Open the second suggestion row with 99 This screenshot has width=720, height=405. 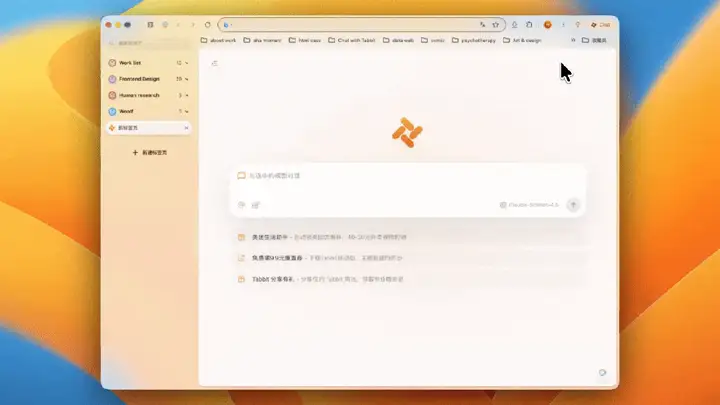point(408,258)
